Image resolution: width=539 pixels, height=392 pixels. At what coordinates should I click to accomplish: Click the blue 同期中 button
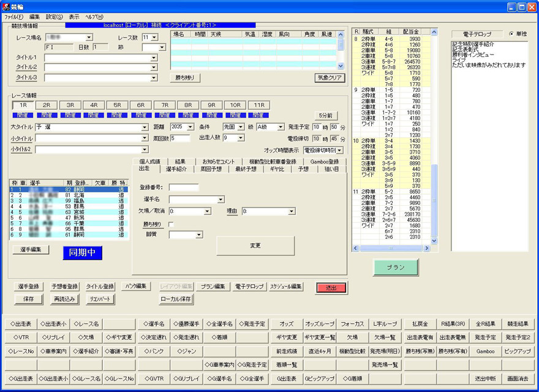(x=82, y=252)
